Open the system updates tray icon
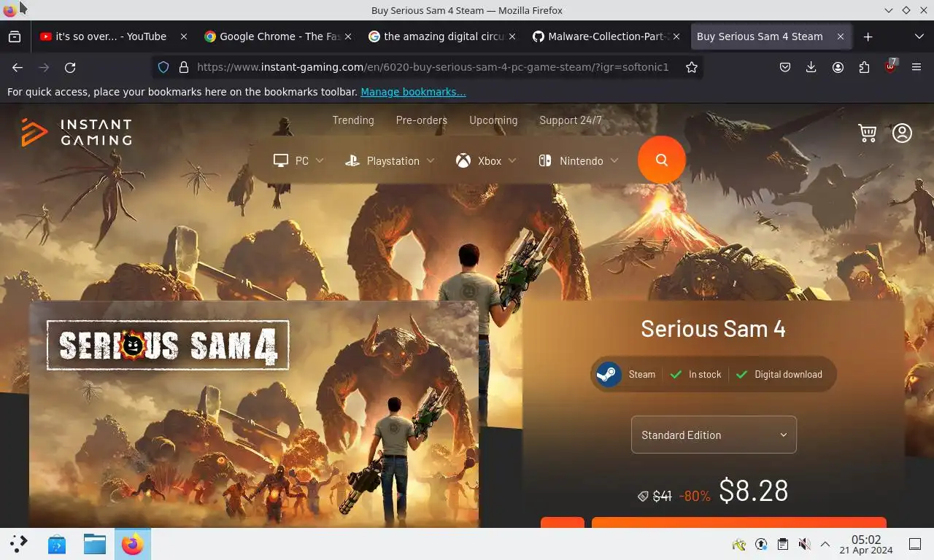 click(x=761, y=544)
